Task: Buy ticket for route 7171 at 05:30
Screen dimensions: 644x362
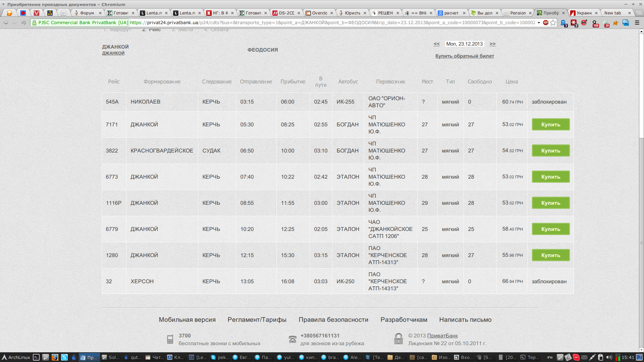Action: pyautogui.click(x=550, y=124)
